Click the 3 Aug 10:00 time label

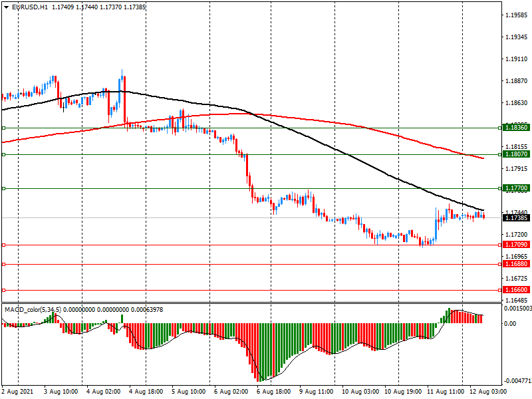pos(61,392)
